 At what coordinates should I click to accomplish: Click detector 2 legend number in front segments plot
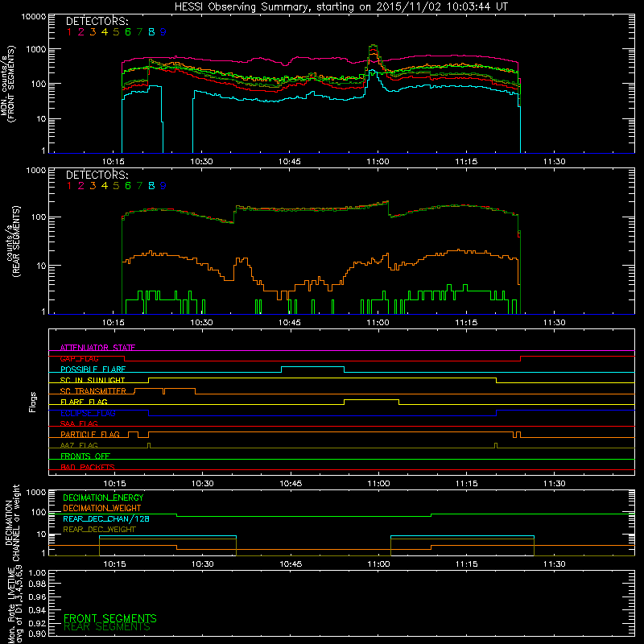tap(81, 32)
